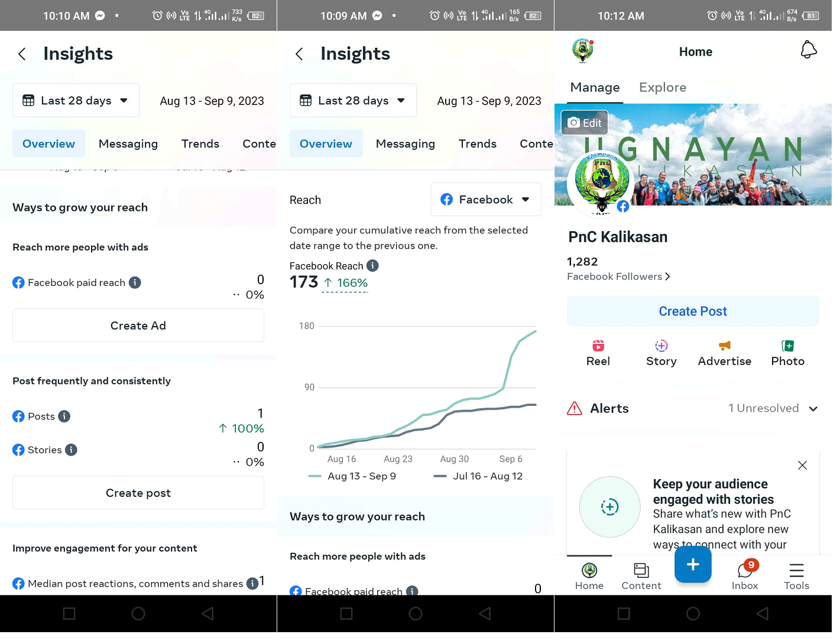Open Last 28 days dropdown in middle screen

coord(353,100)
